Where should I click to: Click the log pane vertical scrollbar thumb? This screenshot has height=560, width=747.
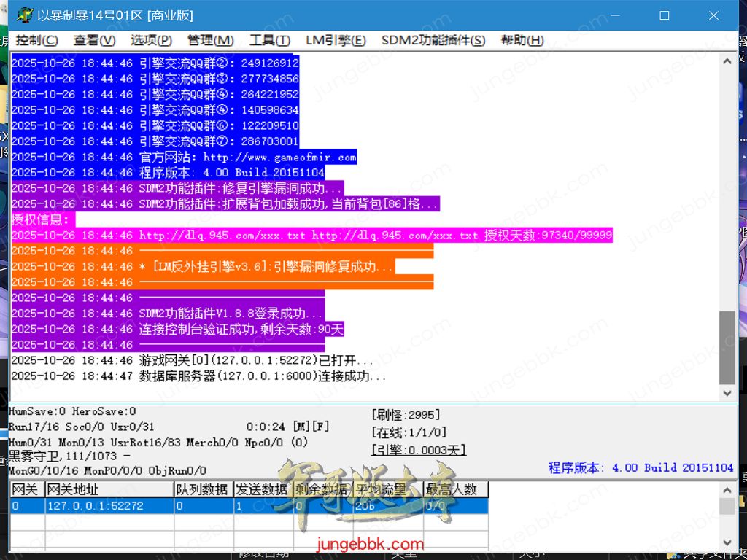tap(727, 347)
